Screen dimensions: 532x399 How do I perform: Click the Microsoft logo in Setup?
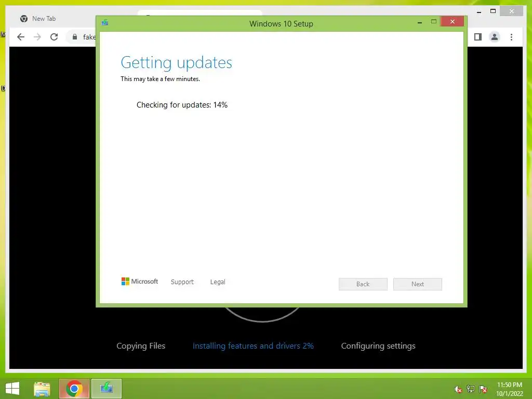pos(140,281)
